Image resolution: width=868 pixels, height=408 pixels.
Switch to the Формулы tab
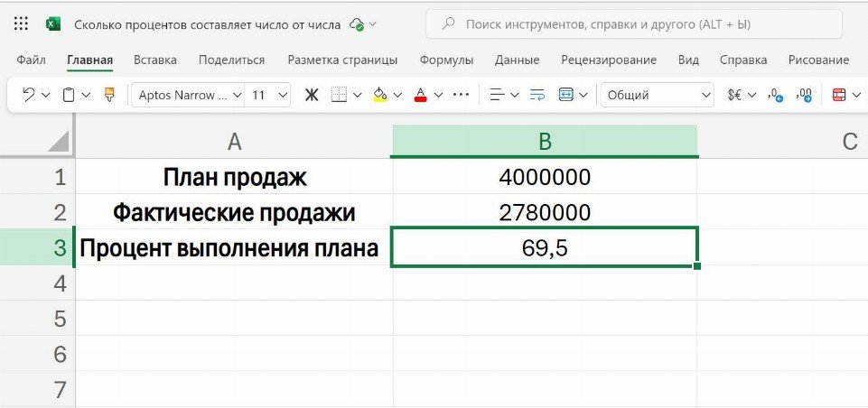pos(446,60)
